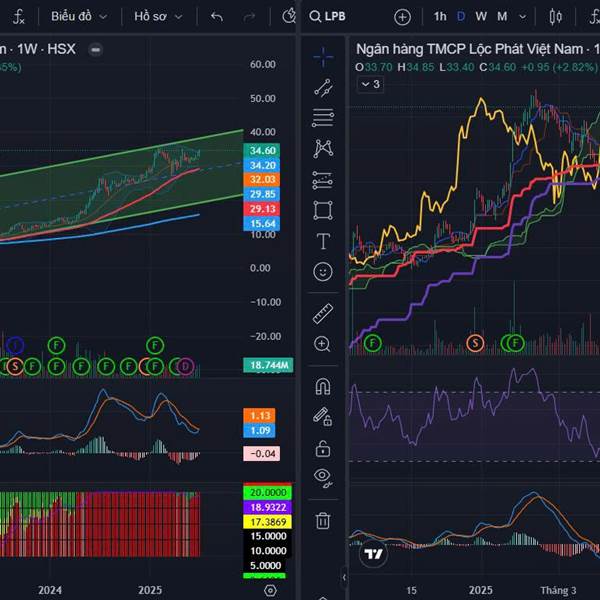Expand the collapsed 3 indicators legend
This screenshot has height=600, width=600.
370,84
